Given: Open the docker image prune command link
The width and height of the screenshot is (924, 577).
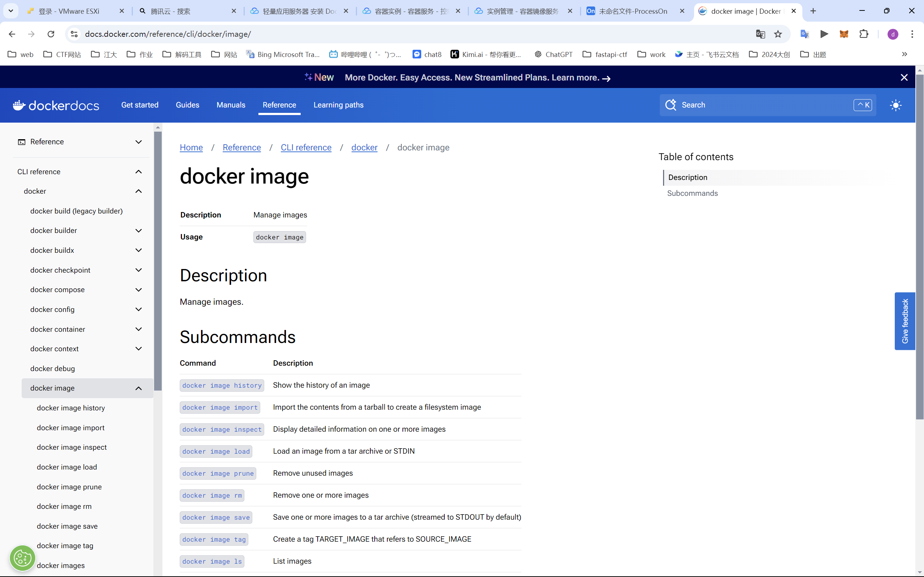Looking at the screenshot, I should pos(218,473).
